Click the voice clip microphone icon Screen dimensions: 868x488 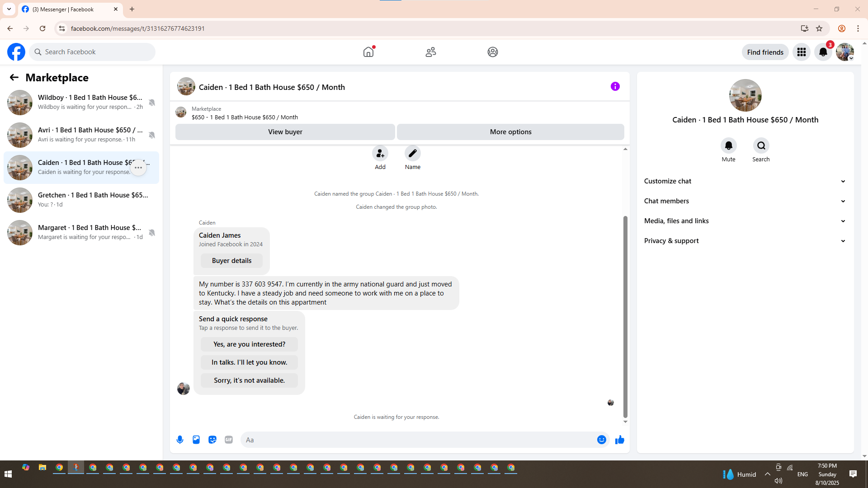pos(180,440)
